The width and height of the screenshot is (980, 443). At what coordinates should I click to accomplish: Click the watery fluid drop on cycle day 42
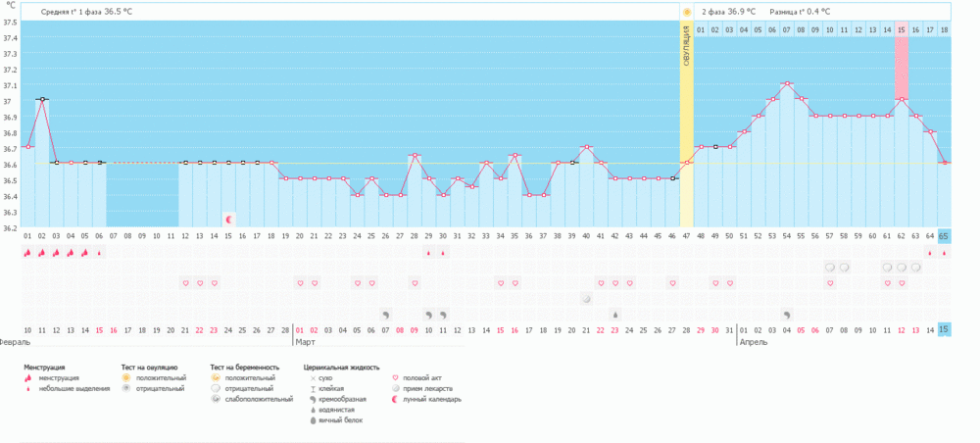(614, 315)
